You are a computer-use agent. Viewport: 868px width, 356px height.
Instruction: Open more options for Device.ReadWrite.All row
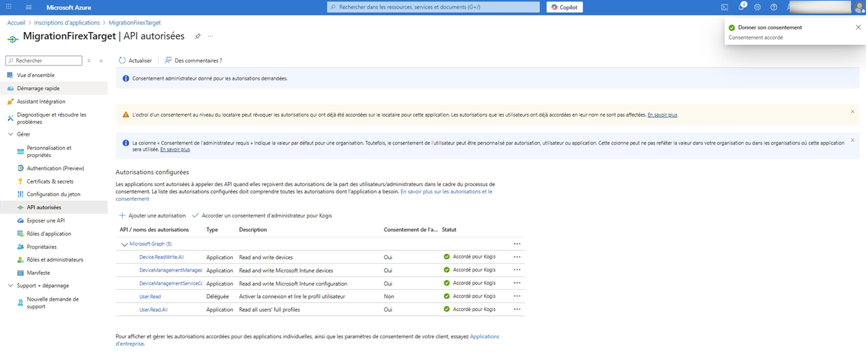517,257
